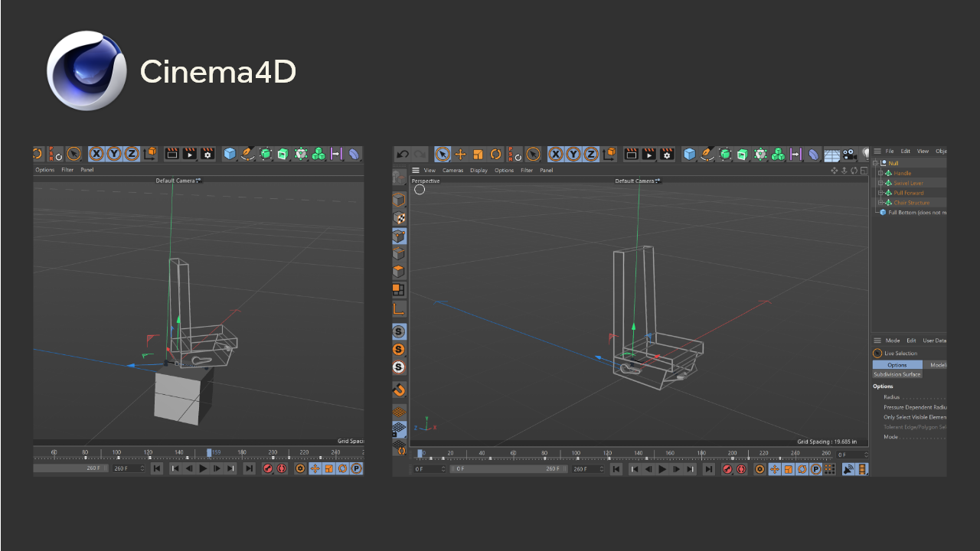Expand the Swivel Lever object in Object Manager
Viewport: 980px width, 551px height.
(x=880, y=184)
